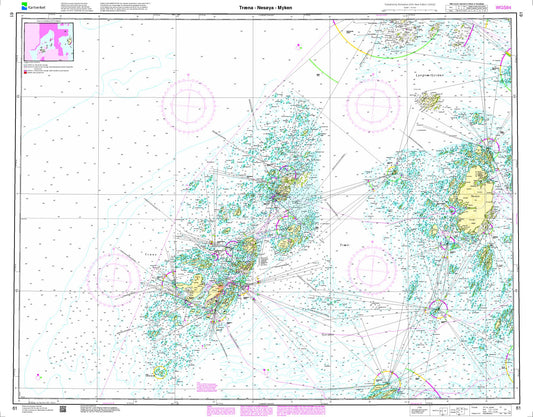Click the magenta chart number beside the edition table
The height and width of the screenshot is (417, 533).
[503, 7]
